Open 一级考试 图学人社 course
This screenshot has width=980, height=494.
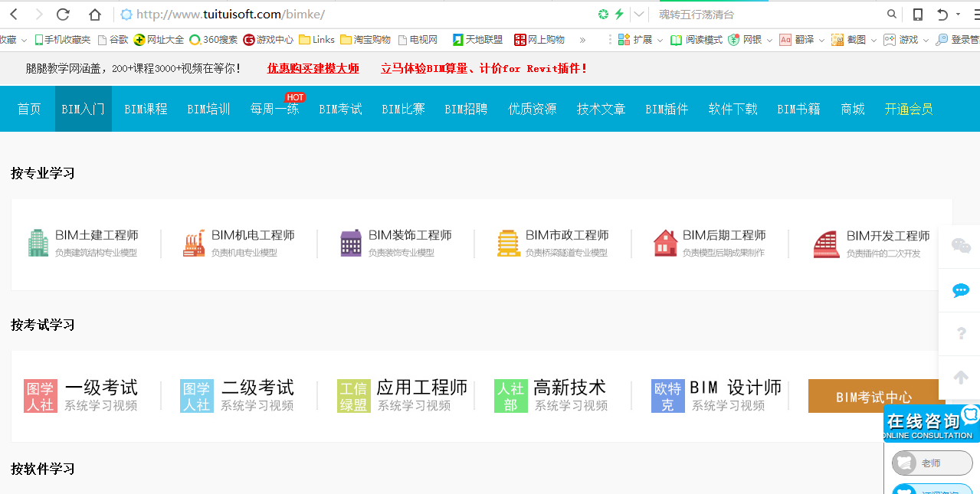pyautogui.click(x=81, y=396)
